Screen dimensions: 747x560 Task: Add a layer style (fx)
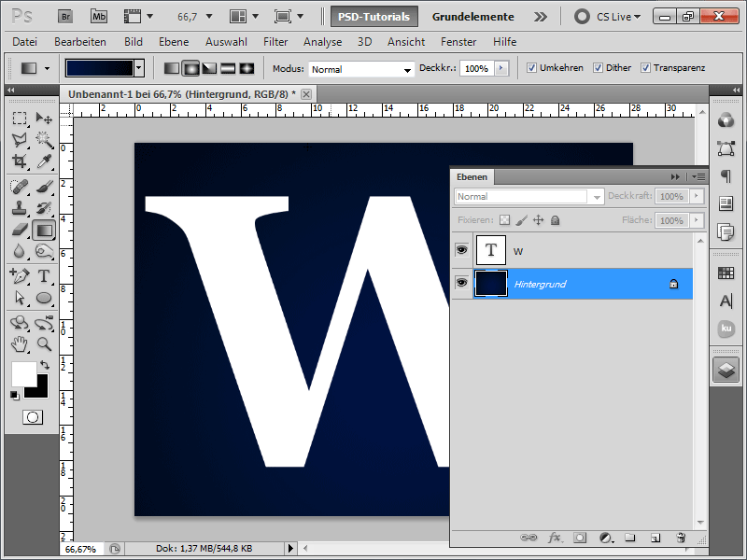pyautogui.click(x=554, y=538)
